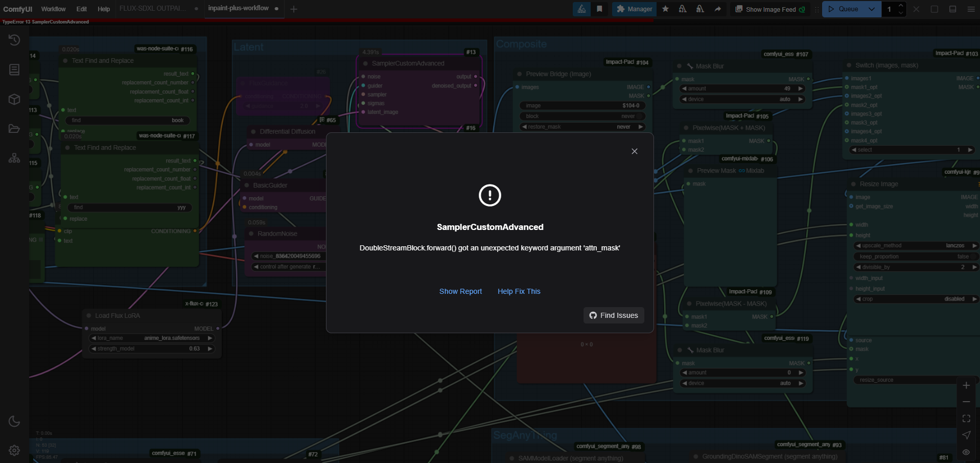The image size is (980, 463).
Task: Open the workflows folder icon in sidebar
Action: pos(14,129)
